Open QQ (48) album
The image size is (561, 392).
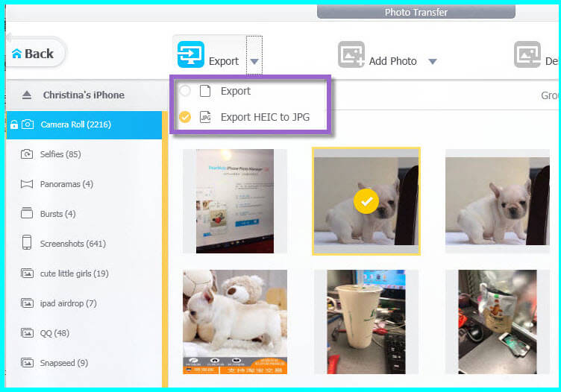tap(84, 333)
